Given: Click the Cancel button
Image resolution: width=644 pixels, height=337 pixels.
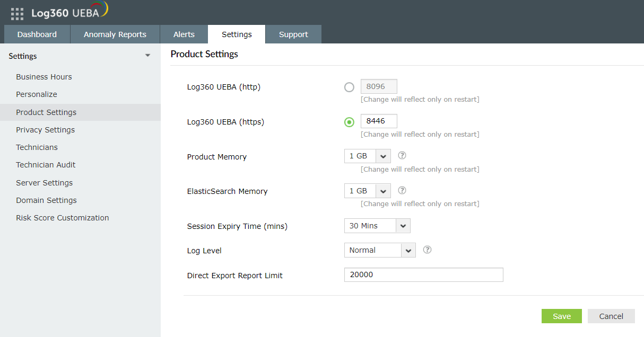Looking at the screenshot, I should 611,316.
